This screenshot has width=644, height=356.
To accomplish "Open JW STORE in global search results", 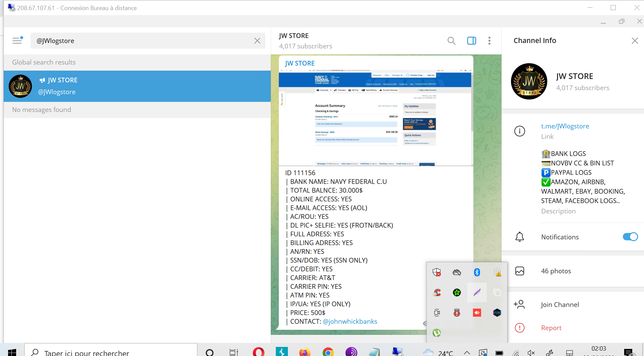I will point(137,86).
